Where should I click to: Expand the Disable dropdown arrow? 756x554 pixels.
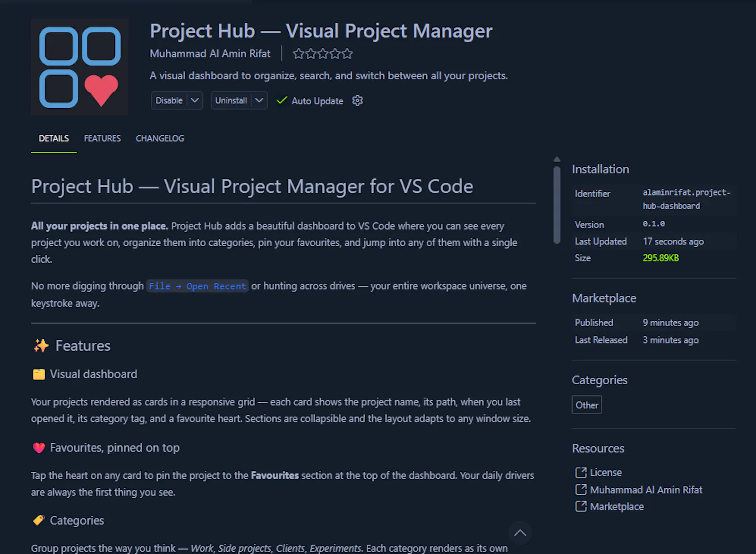195,100
